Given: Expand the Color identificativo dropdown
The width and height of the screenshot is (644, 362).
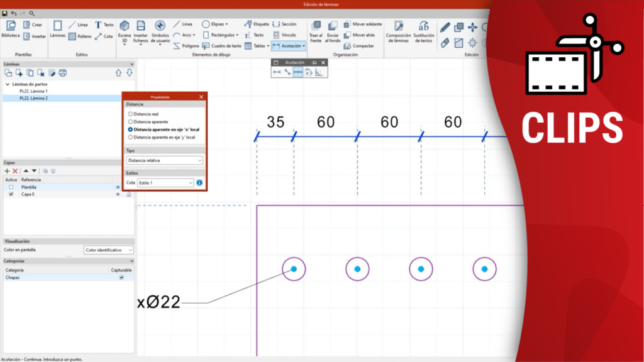Looking at the screenshot, I should (x=109, y=250).
